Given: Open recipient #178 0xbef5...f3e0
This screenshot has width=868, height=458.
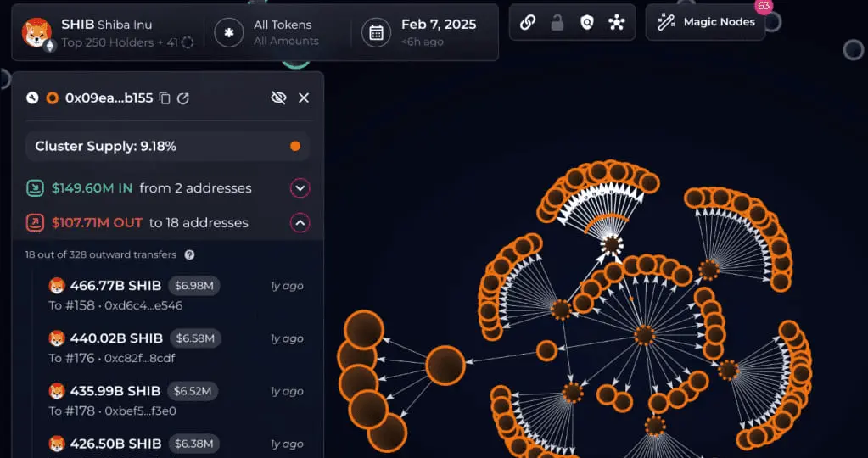Looking at the screenshot, I should click(x=112, y=411).
